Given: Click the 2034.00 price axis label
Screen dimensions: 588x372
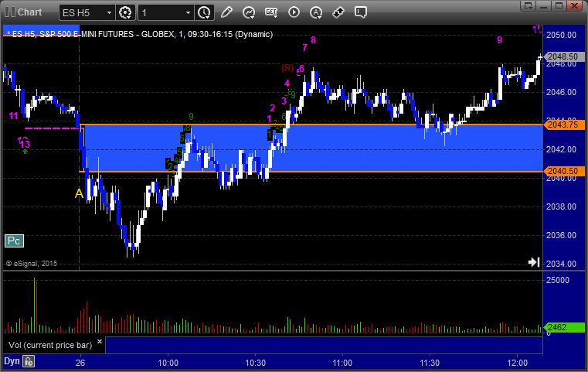Looking at the screenshot, I should click(x=562, y=264).
